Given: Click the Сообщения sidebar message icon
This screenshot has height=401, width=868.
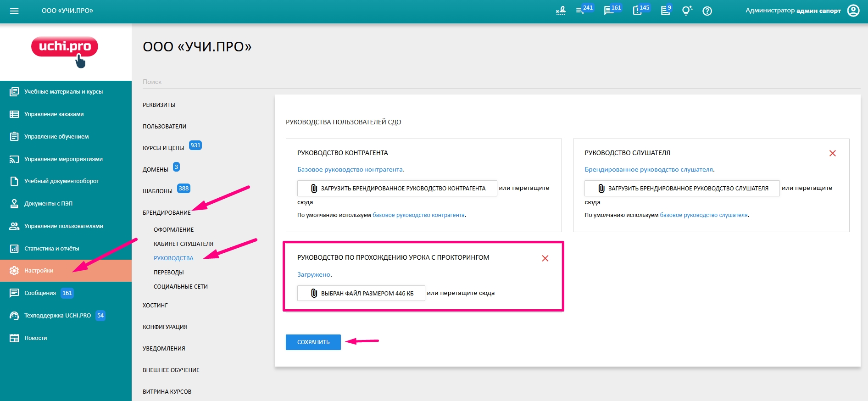Looking at the screenshot, I should [x=14, y=293].
